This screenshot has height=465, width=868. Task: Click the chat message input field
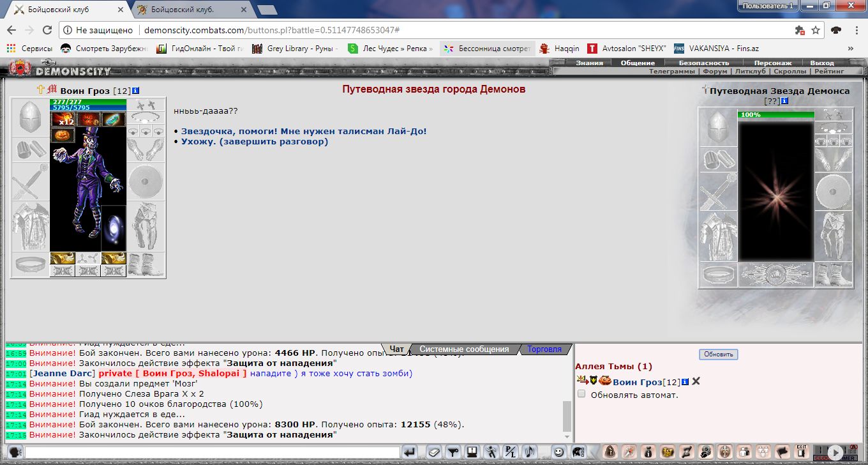tap(212, 452)
